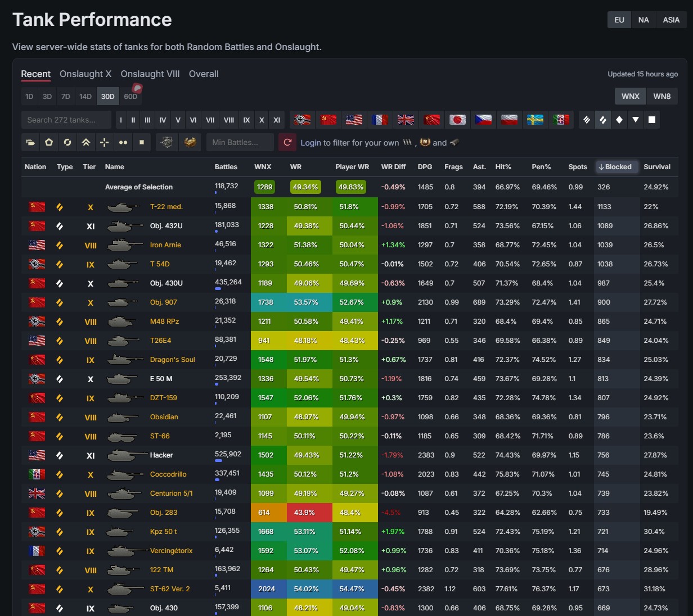Toggle tier X filter
The image size is (693, 616).
[262, 120]
